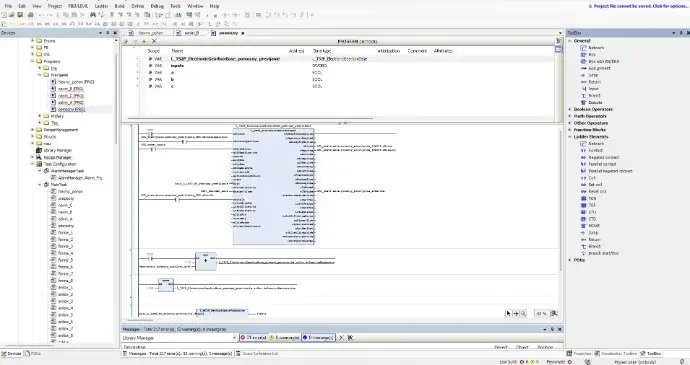690x365 pixels.
Task: Expand the Math Operators section in ToolBox
Action: pyautogui.click(x=570, y=116)
